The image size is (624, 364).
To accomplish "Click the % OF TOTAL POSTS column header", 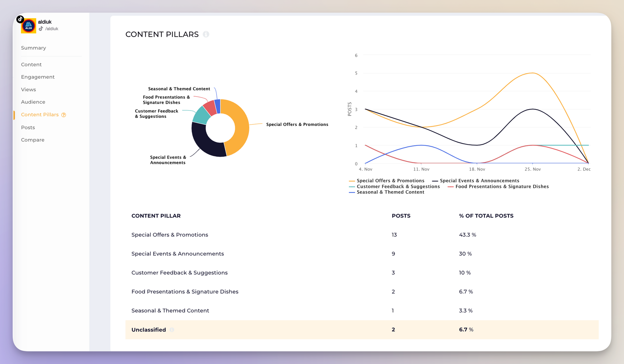I will click(486, 216).
